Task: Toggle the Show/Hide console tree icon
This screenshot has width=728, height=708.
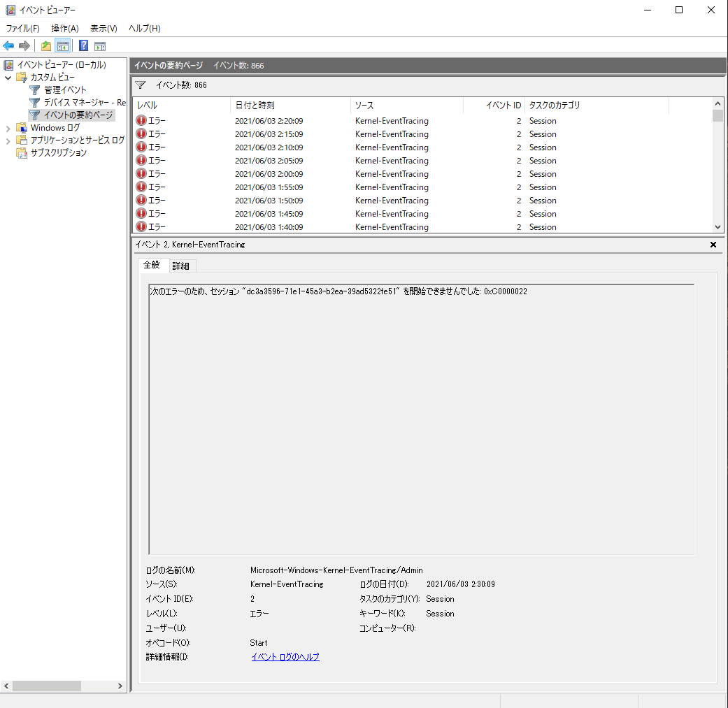Action: pyautogui.click(x=63, y=46)
